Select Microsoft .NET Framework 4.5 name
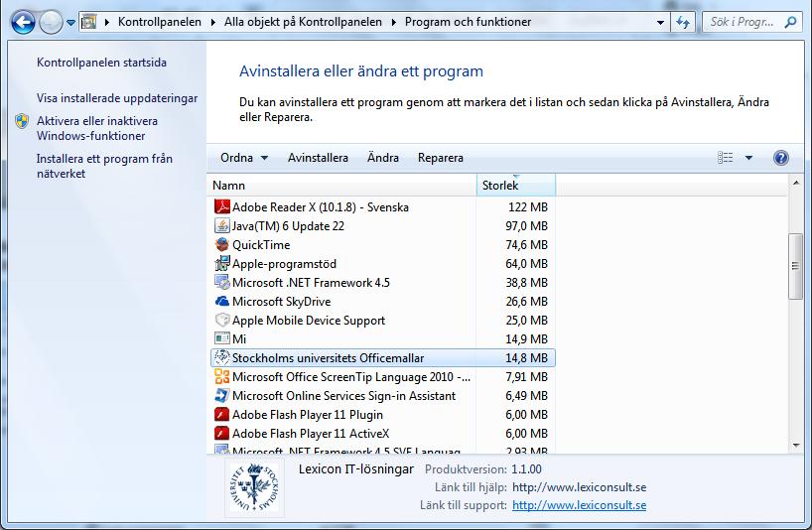 (311, 283)
